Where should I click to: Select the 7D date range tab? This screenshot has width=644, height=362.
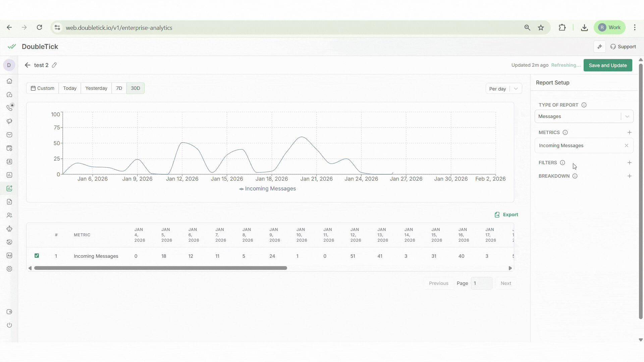point(119,88)
